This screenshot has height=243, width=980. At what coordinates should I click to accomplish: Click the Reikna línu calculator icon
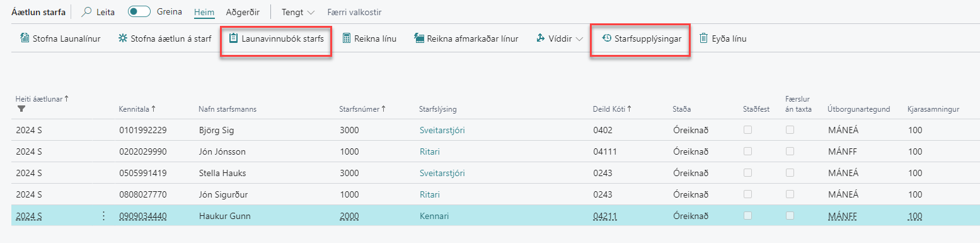[x=346, y=39]
